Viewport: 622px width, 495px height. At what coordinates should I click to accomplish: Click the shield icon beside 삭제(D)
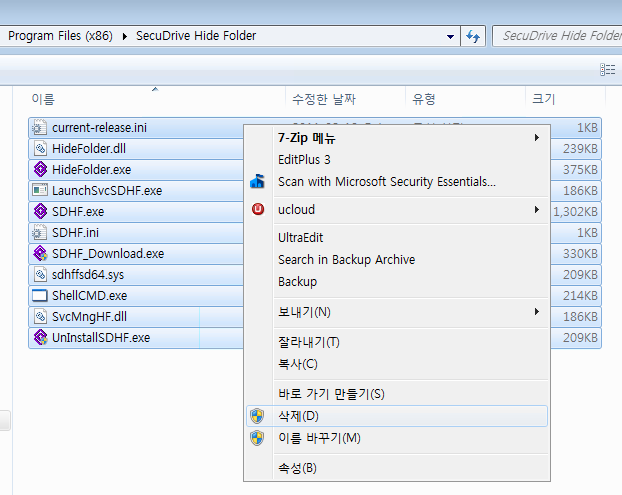[x=257, y=416]
